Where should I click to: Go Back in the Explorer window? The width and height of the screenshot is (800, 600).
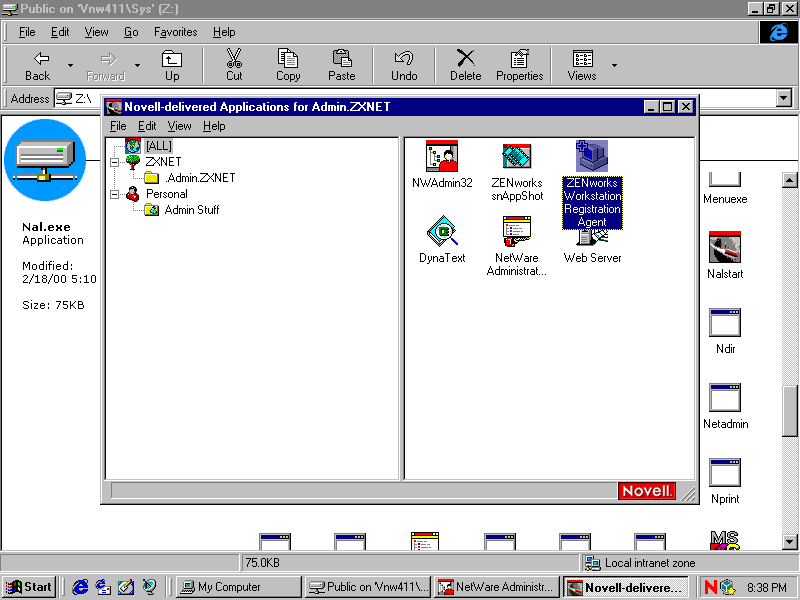pos(38,65)
